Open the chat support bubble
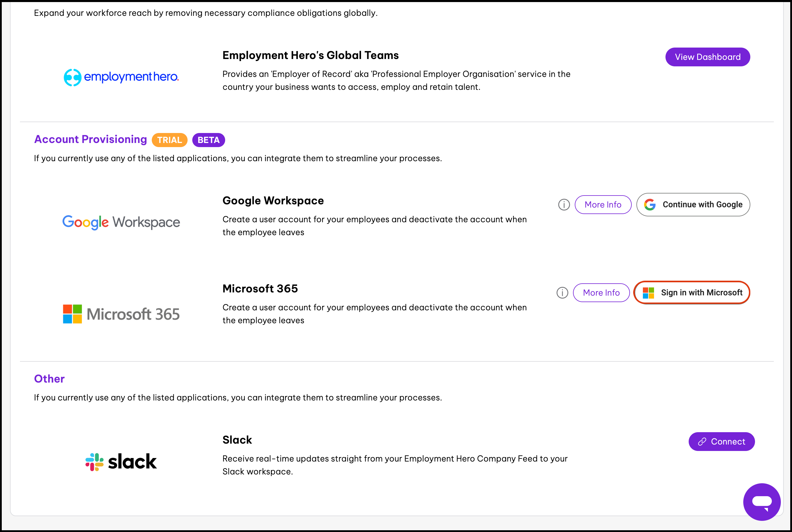The height and width of the screenshot is (532, 792). (x=761, y=501)
